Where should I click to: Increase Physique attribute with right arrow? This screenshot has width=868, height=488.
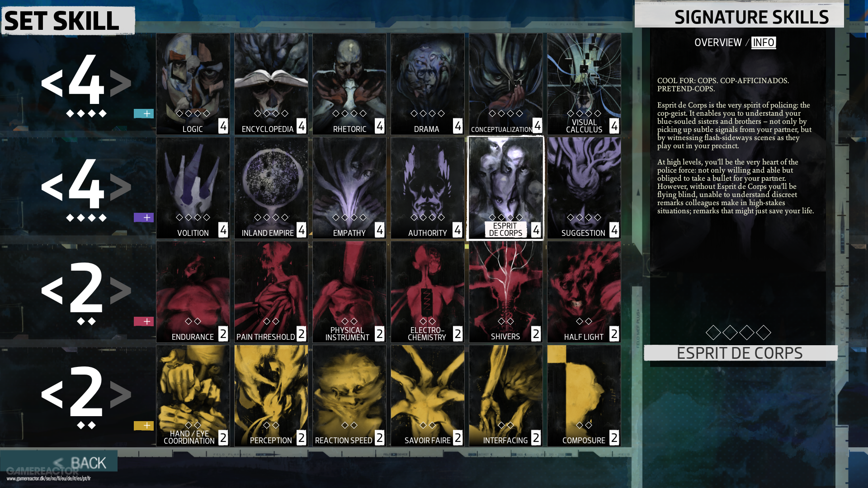pyautogui.click(x=121, y=290)
